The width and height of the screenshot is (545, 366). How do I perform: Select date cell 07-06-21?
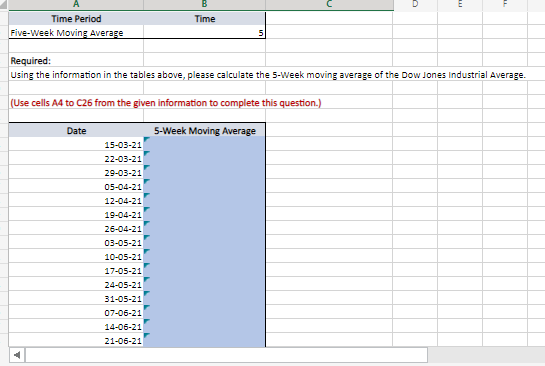tap(76, 312)
